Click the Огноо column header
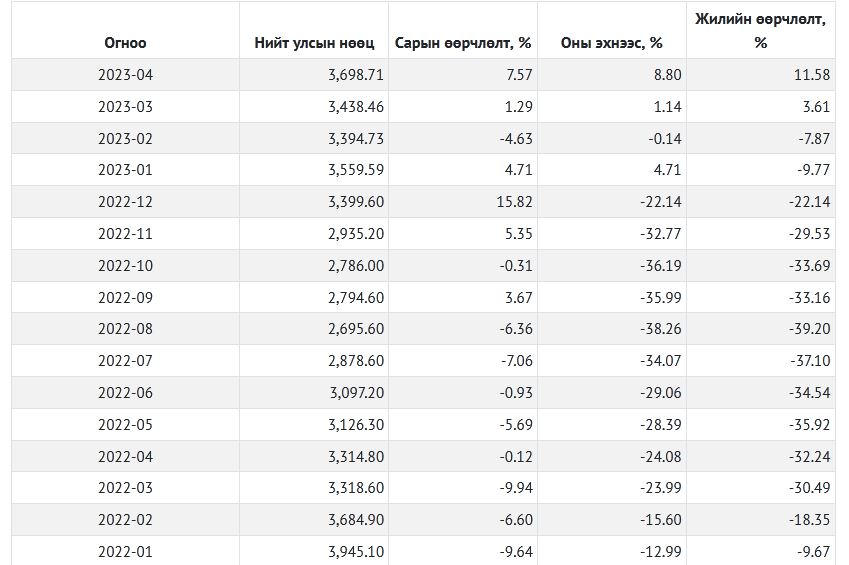Viewport: 849px width, 565px height. [125, 43]
